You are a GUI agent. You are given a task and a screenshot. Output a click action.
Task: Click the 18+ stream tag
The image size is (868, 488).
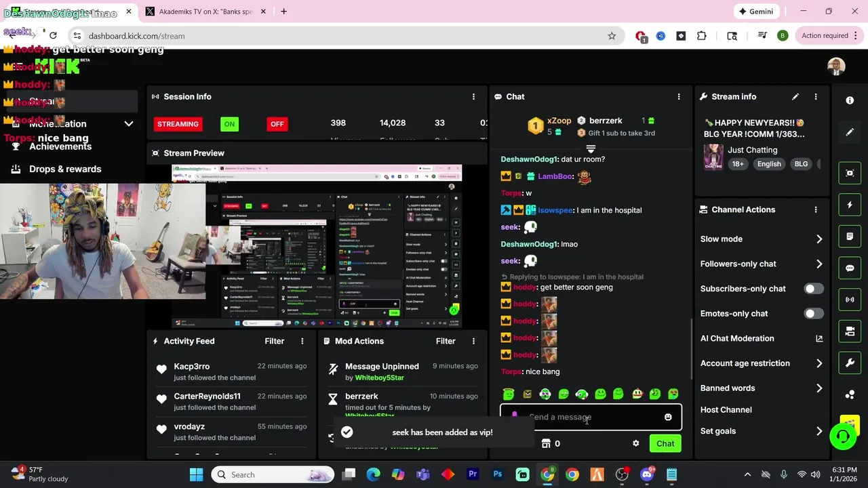click(x=738, y=164)
